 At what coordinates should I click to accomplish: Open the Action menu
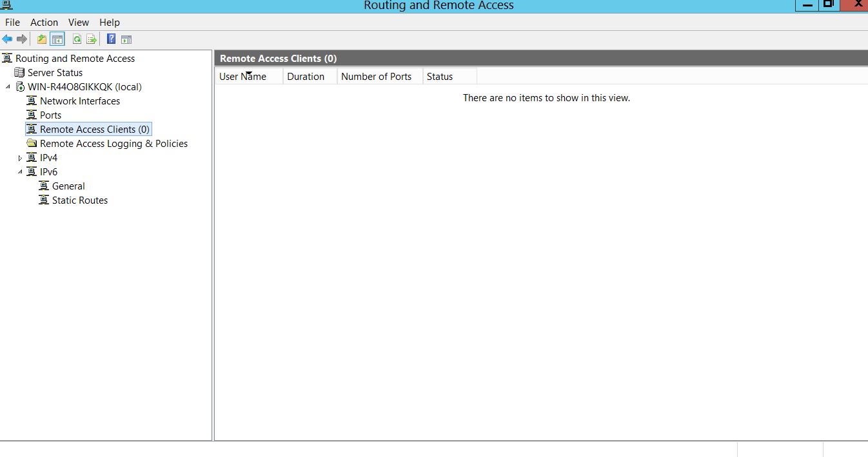(44, 22)
